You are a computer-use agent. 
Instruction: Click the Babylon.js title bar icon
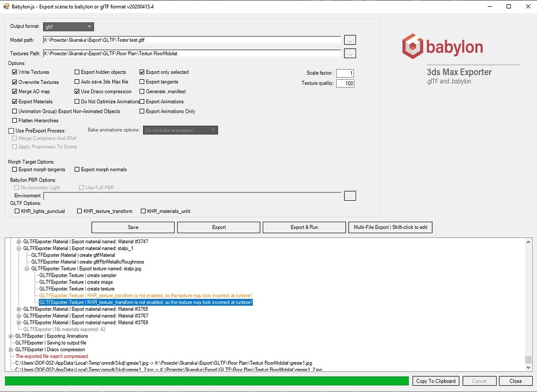(x=6, y=6)
